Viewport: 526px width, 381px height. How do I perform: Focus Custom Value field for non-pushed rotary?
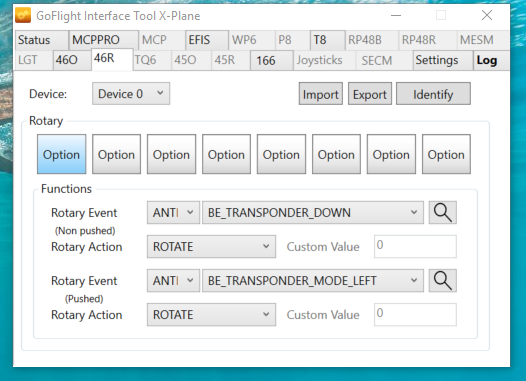[x=415, y=247]
